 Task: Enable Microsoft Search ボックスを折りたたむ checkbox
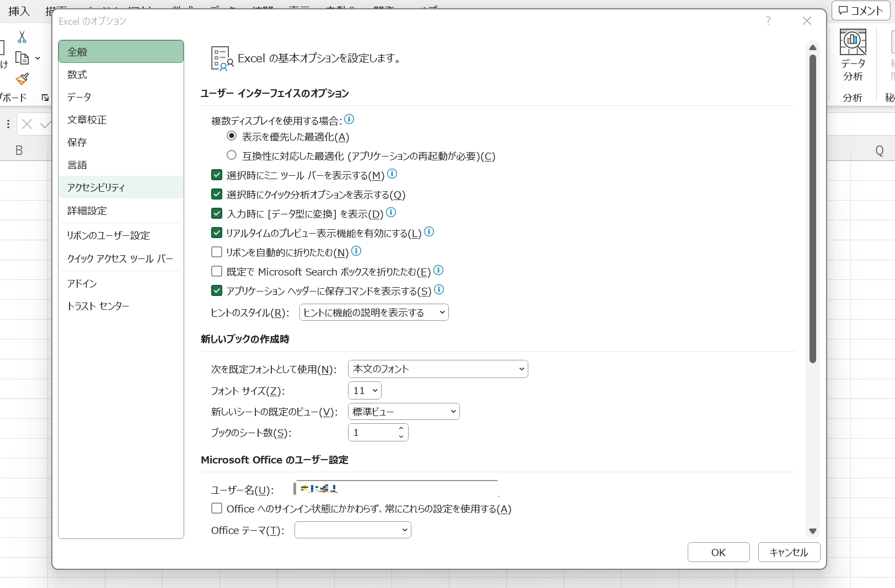tap(217, 272)
